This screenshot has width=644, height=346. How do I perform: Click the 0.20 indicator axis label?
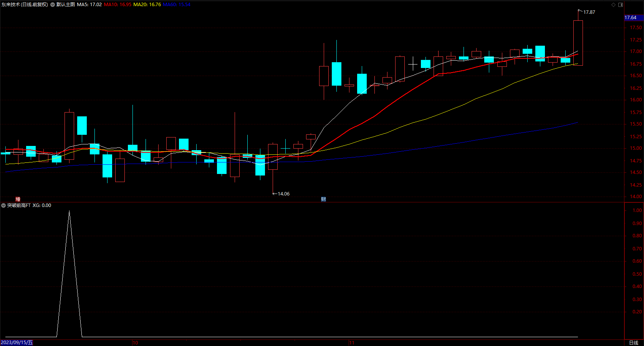click(637, 312)
